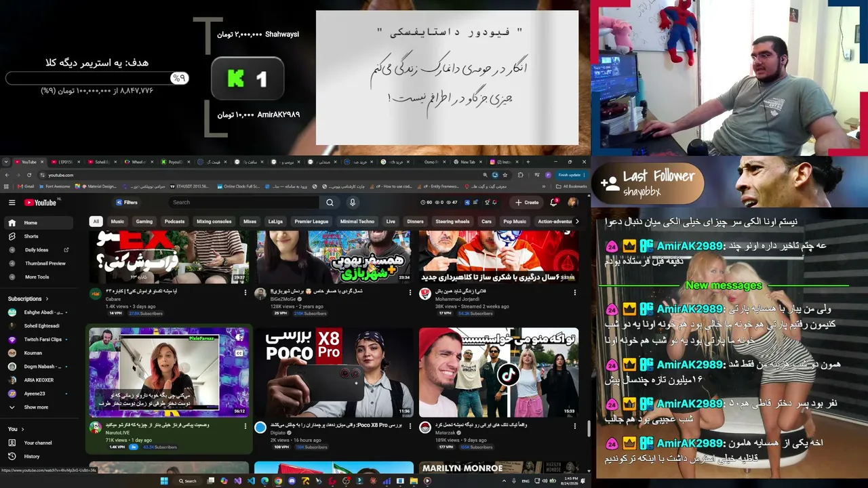Open video options for the Cabare video
Viewport: 868px width, 488px height.
(245, 292)
